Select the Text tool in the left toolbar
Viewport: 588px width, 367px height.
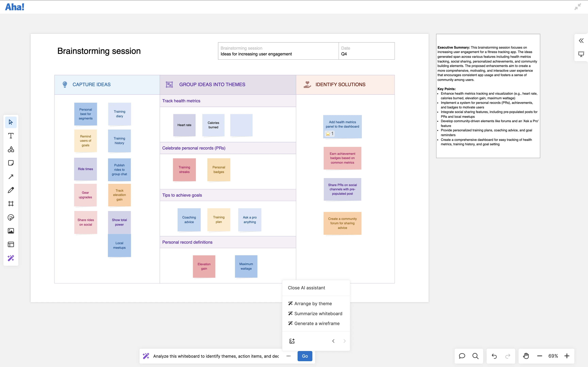pos(11,136)
